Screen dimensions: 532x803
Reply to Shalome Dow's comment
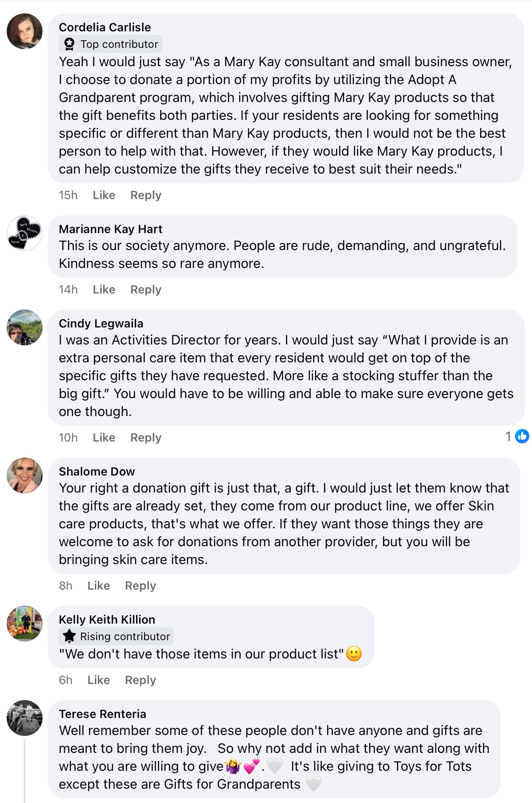(140, 586)
